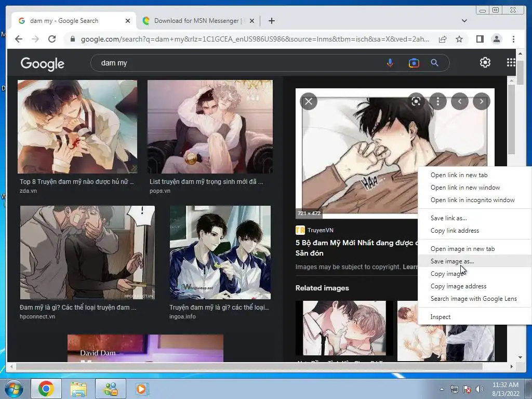Screen dimensions: 532x399
Task: Click the padlock site info icon
Action: click(72, 39)
